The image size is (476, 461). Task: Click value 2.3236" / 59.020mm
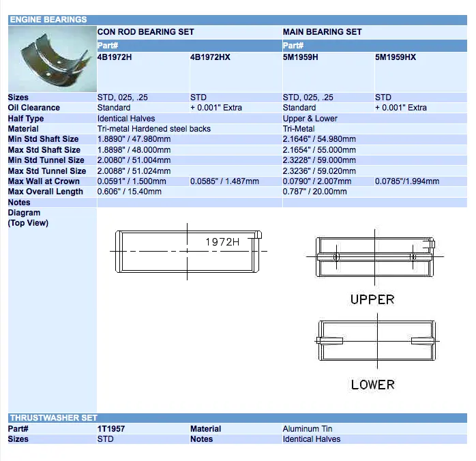tap(319, 171)
